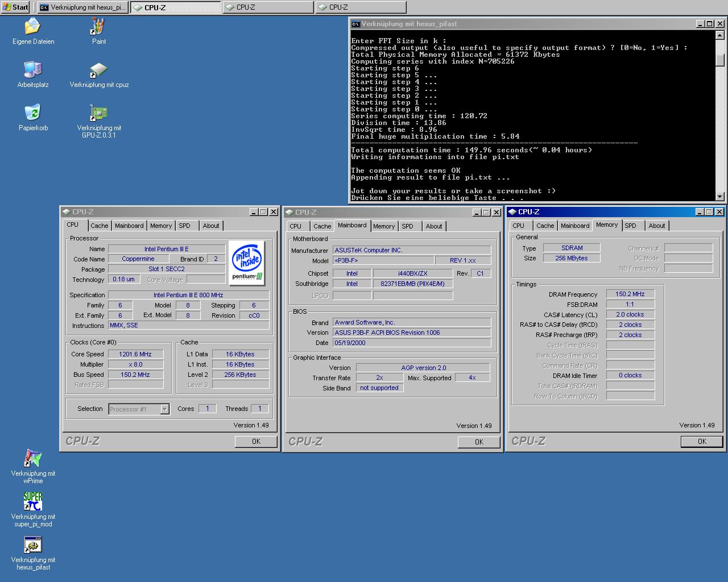Click the i440BX/ZX chipset field
Viewport: 728px width, 582px height.
pos(412,273)
